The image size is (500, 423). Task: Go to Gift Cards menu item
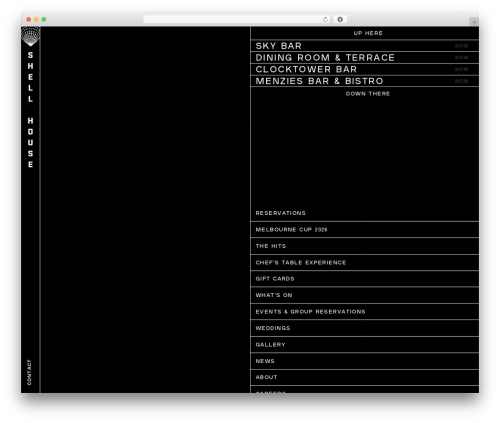click(x=365, y=279)
